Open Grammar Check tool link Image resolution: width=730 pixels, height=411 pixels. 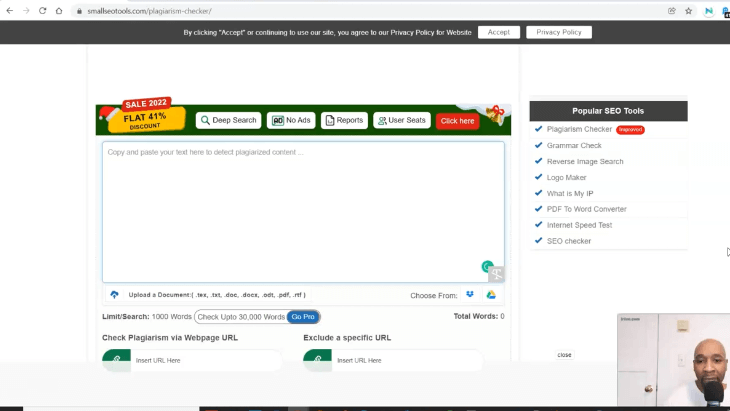click(x=574, y=145)
